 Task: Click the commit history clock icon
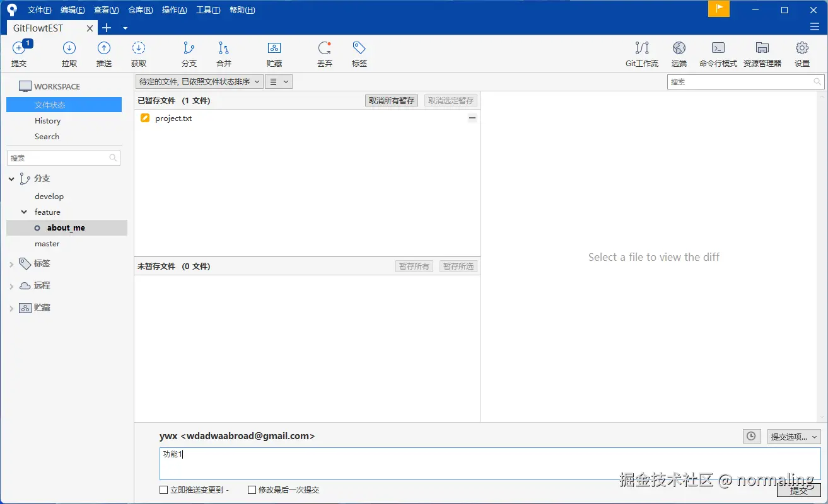point(752,437)
